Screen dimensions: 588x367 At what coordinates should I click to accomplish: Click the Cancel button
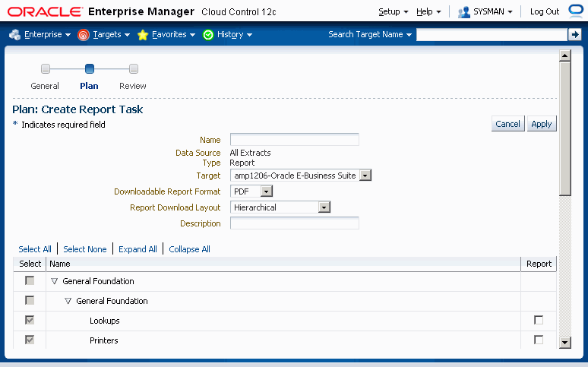click(507, 124)
